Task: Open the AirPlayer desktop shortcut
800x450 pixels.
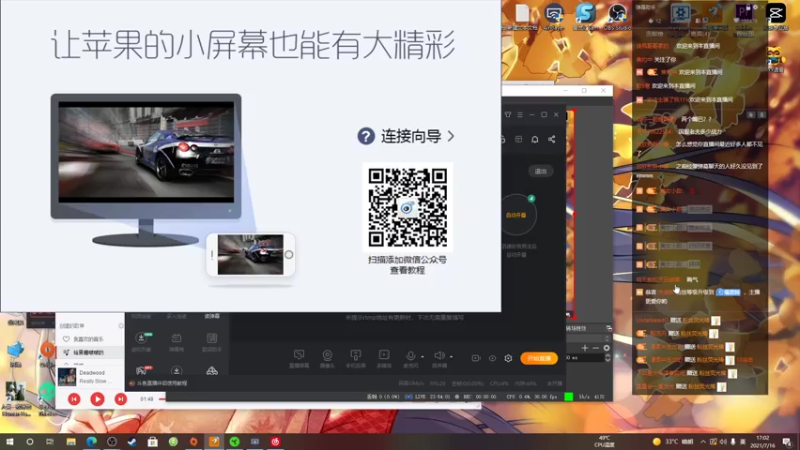Action: [554, 16]
